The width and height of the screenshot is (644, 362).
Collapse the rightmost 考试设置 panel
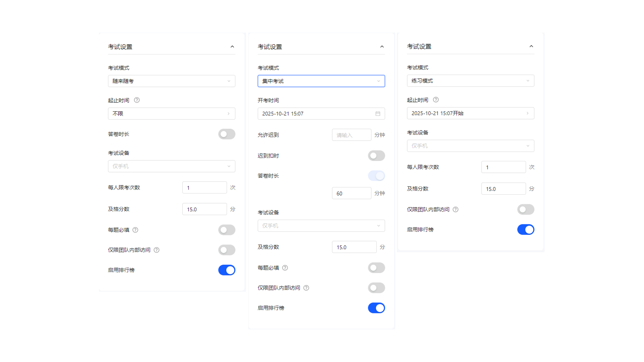[532, 46]
